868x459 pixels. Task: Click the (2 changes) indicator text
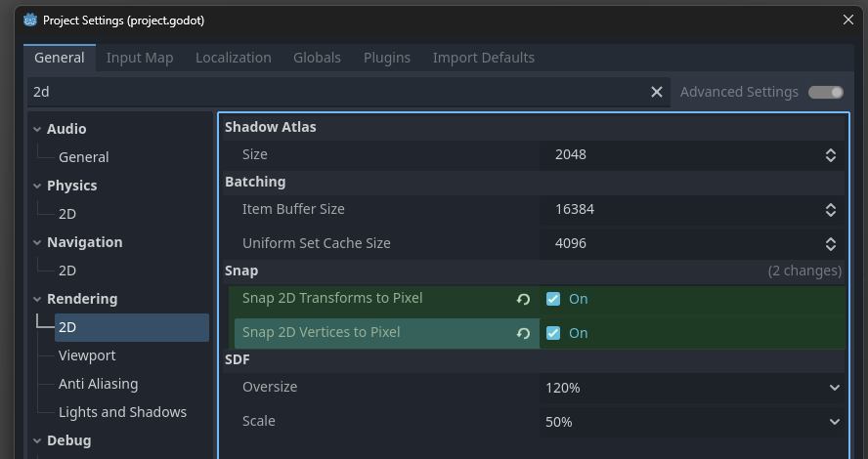(x=804, y=271)
